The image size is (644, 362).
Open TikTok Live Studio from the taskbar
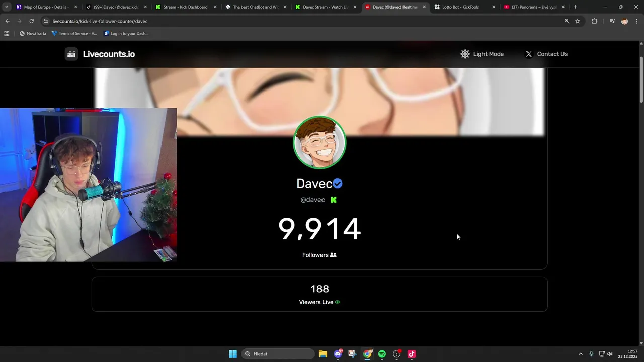[412, 354]
